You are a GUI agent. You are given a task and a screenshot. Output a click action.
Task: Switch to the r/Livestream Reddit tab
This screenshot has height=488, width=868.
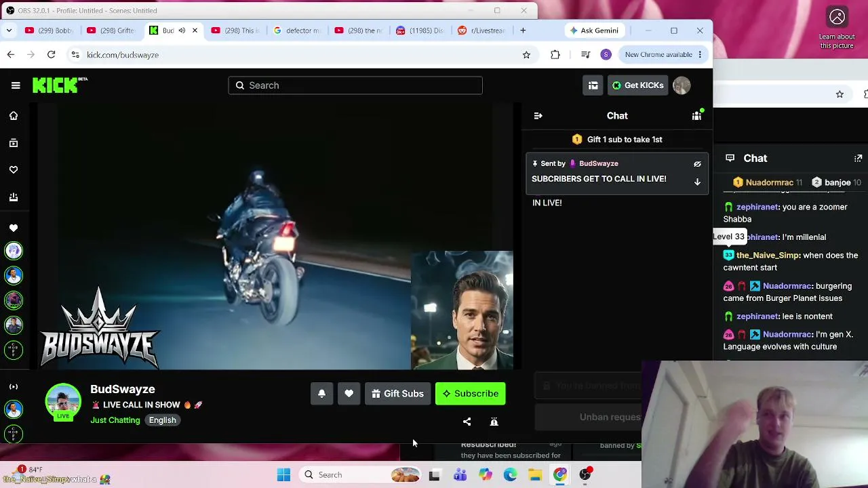pos(483,30)
